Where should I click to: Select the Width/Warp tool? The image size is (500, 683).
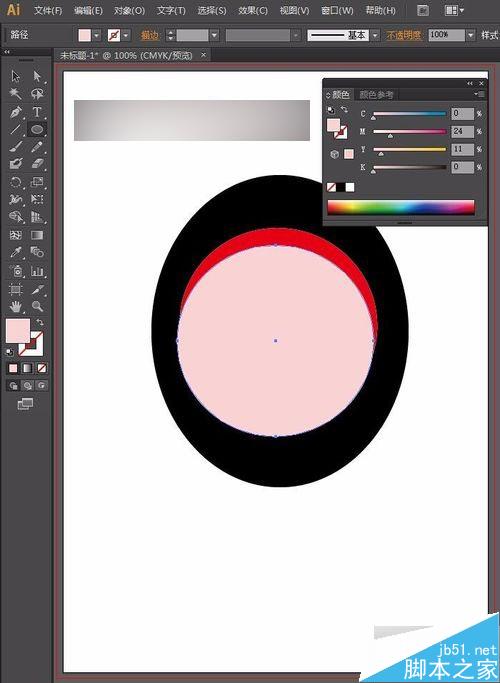(x=16, y=199)
